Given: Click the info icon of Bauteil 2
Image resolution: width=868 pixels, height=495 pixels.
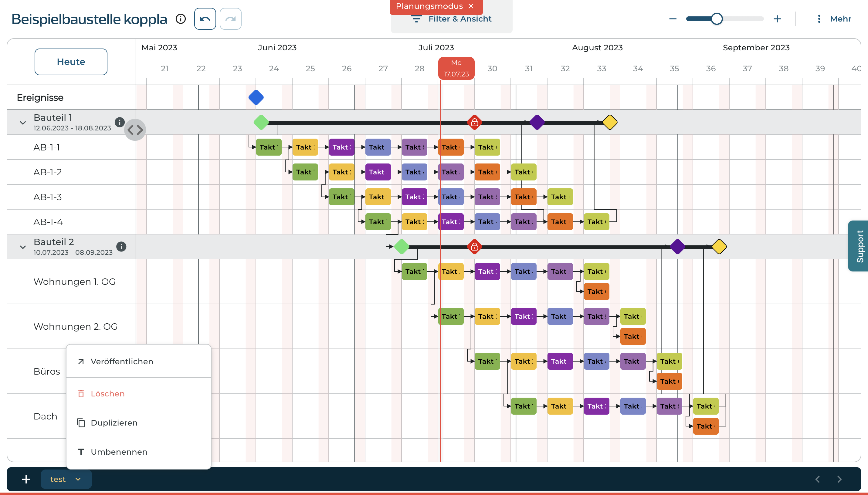Looking at the screenshot, I should click(x=121, y=247).
